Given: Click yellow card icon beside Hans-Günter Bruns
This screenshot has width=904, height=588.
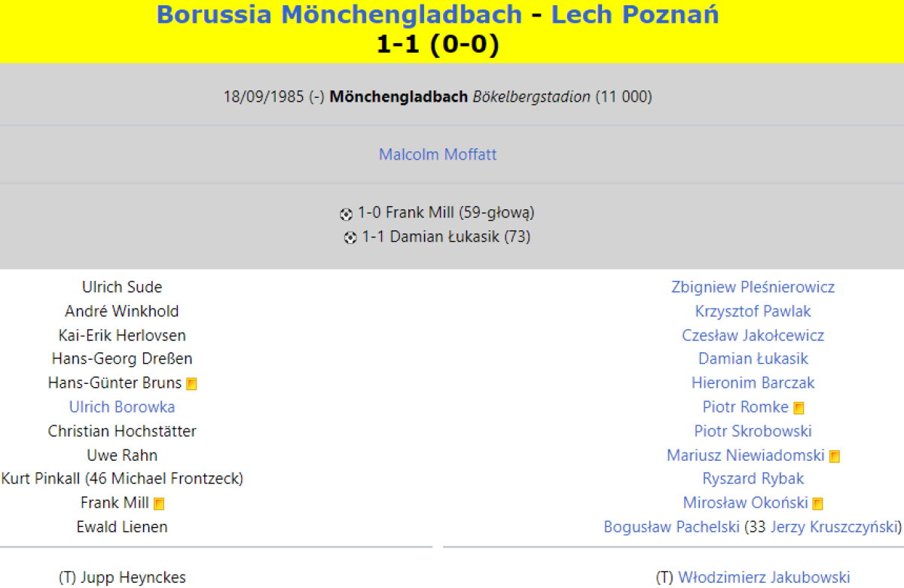Looking at the screenshot, I should point(191,384).
